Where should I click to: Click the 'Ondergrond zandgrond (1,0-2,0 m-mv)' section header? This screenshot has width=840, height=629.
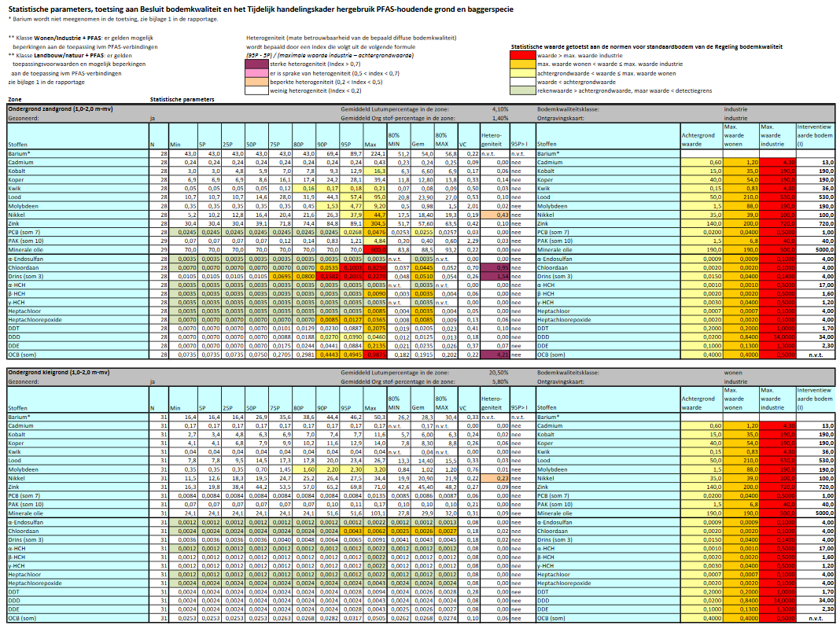tap(58, 109)
